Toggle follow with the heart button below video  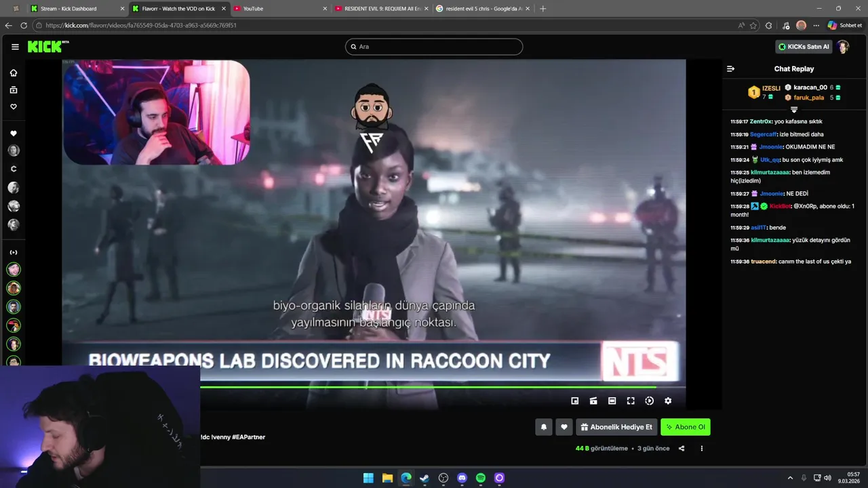564,427
